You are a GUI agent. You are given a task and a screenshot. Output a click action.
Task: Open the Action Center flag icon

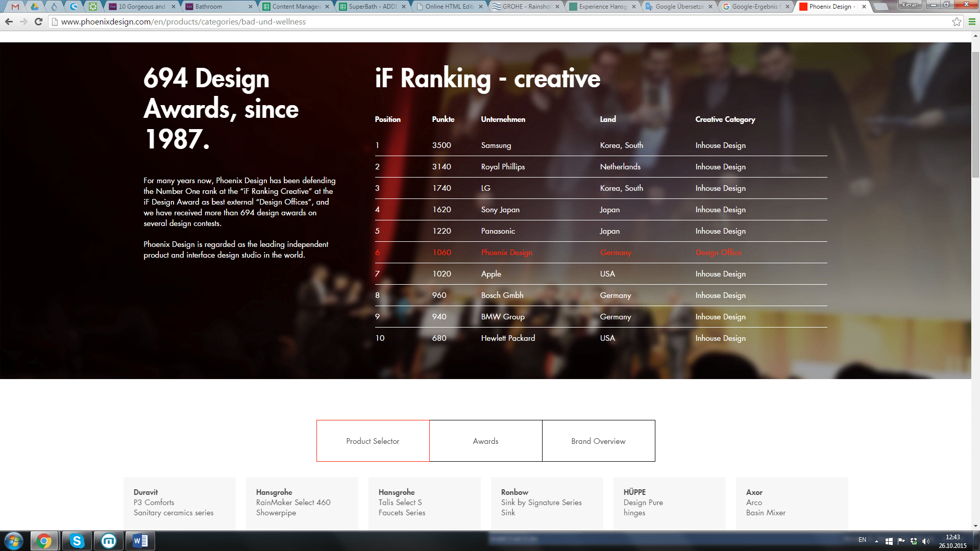click(x=901, y=541)
